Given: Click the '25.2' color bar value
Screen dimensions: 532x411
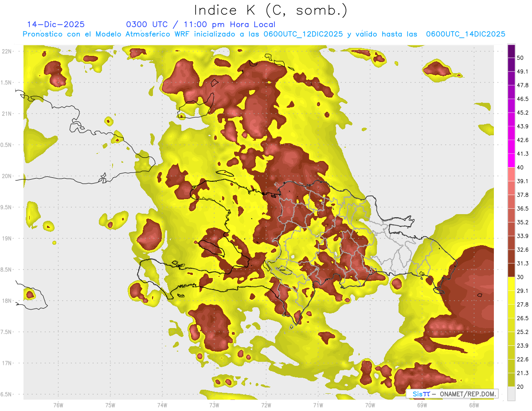Looking at the screenshot, I should (523, 332).
